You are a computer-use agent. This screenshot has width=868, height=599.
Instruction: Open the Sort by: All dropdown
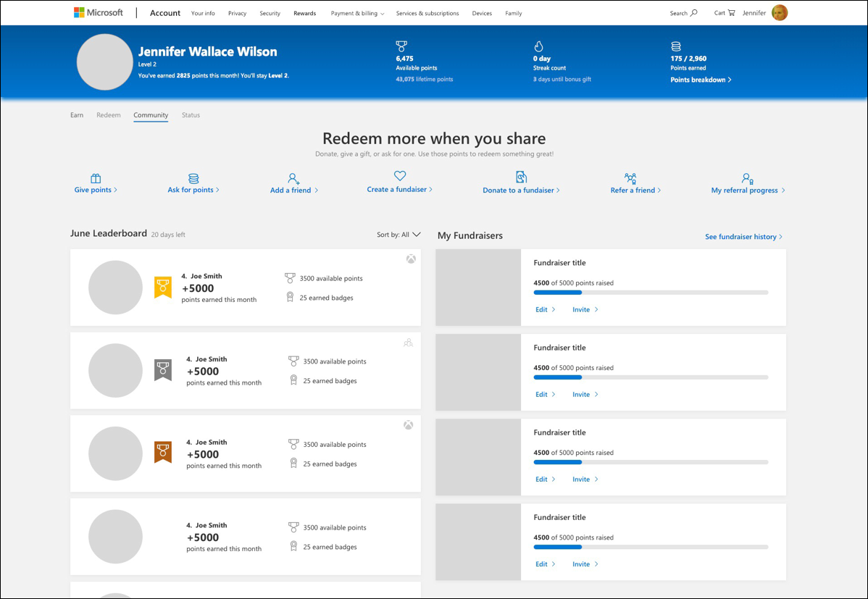point(398,235)
